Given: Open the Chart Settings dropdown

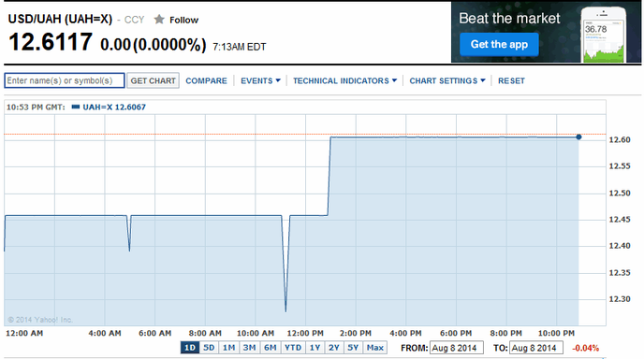Looking at the screenshot, I should coord(447,80).
